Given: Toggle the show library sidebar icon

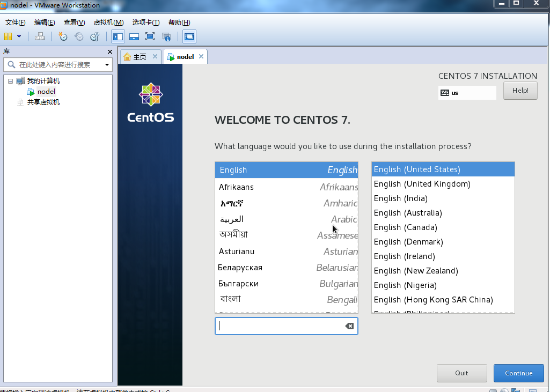Looking at the screenshot, I should [118, 36].
